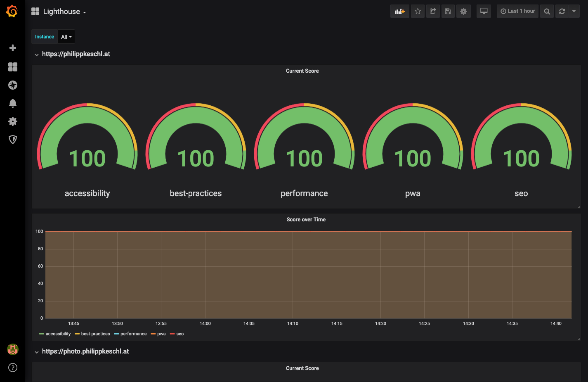Star the Lighthouse dashboard

[418, 11]
